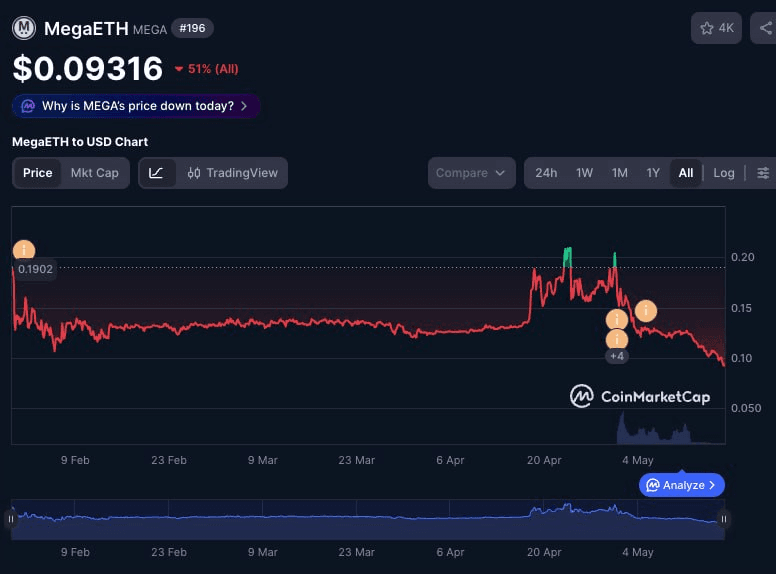Select the 1Y time range
The image size is (776, 574).
pyautogui.click(x=653, y=173)
